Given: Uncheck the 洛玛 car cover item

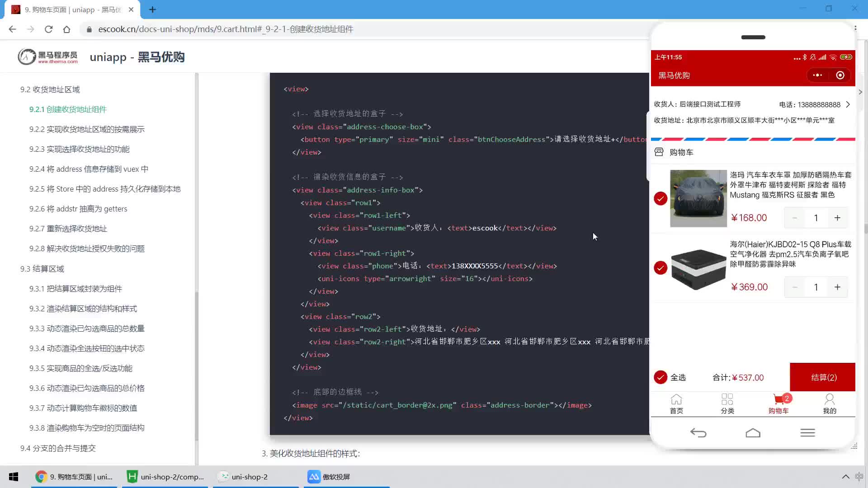Looking at the screenshot, I should tap(660, 198).
